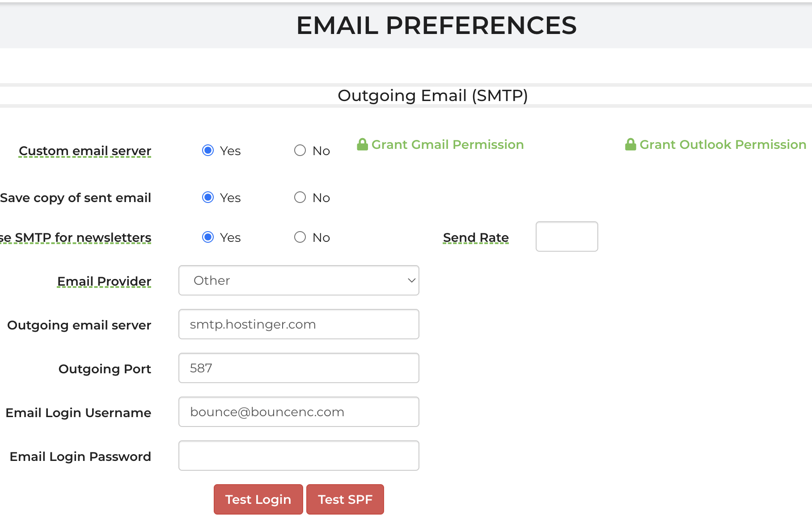Choose Yes for Save copy of sent email
Image resolution: width=812 pixels, height=532 pixels.
click(208, 197)
